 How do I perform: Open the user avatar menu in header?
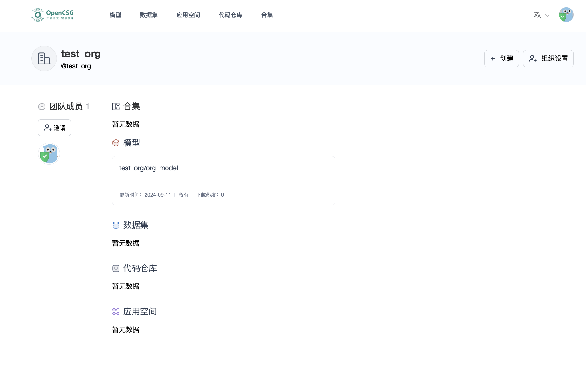[x=566, y=15]
